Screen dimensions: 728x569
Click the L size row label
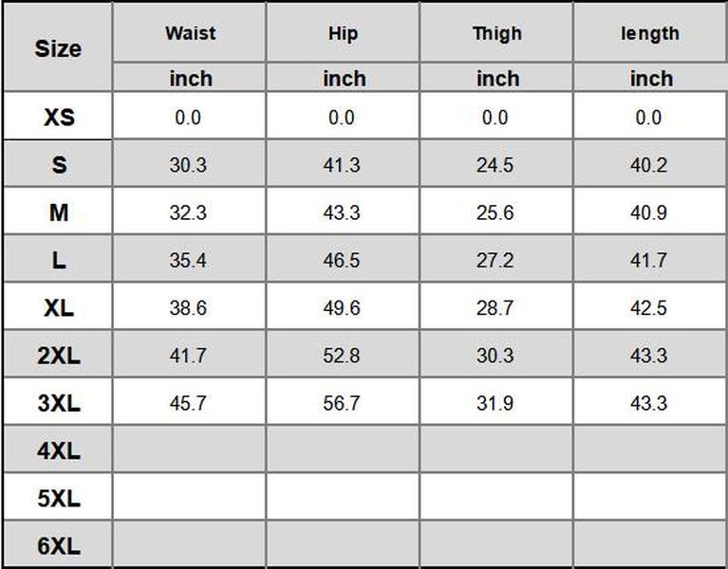(x=58, y=261)
